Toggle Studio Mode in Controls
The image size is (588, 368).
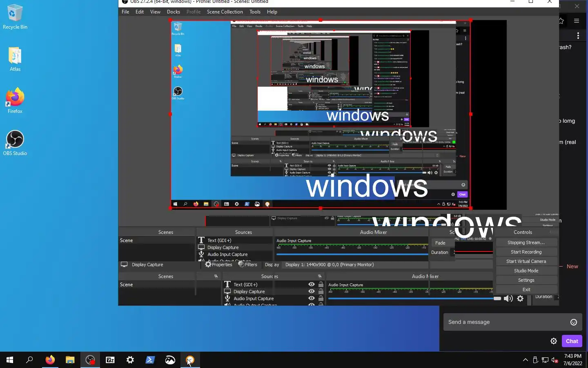(x=526, y=271)
